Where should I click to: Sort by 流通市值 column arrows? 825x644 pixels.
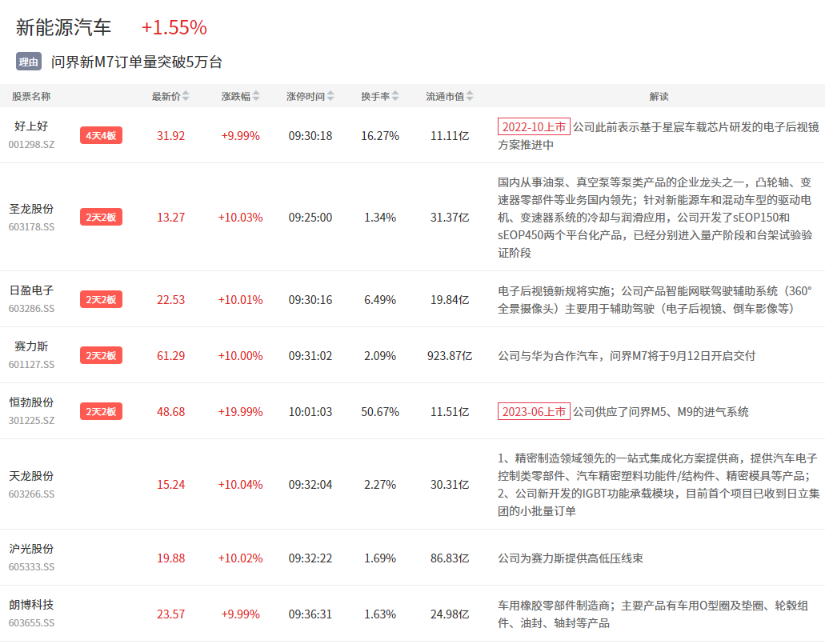coord(470,96)
